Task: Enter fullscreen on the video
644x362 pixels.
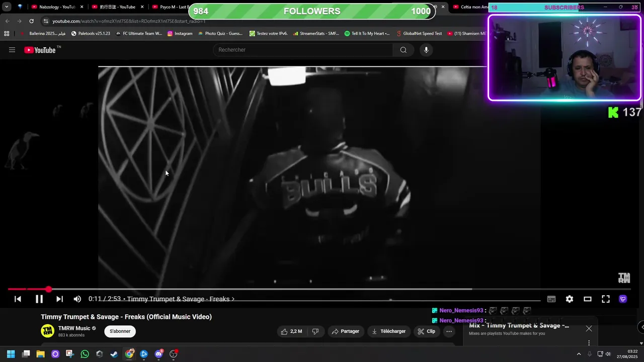Action: pyautogui.click(x=606, y=299)
